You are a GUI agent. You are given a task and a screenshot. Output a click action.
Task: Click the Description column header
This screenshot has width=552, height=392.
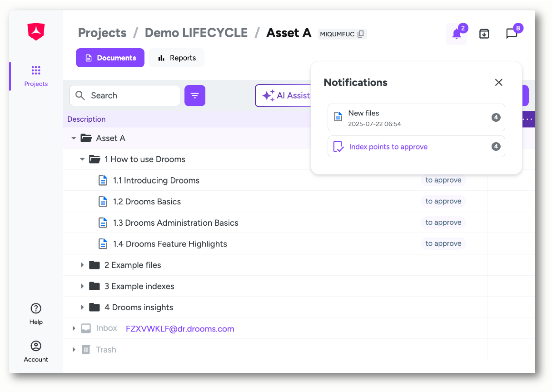click(x=86, y=119)
